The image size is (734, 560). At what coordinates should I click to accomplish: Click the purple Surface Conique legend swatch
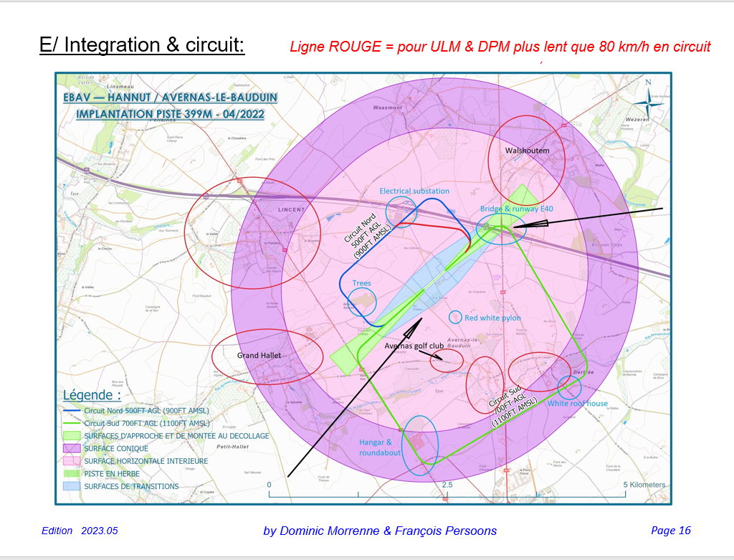72,448
